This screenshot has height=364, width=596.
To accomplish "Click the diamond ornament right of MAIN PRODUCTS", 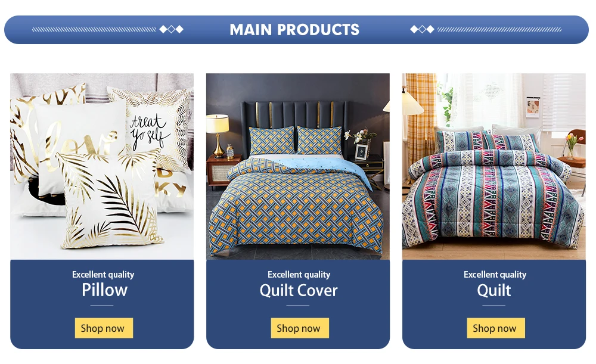I will click(422, 29).
